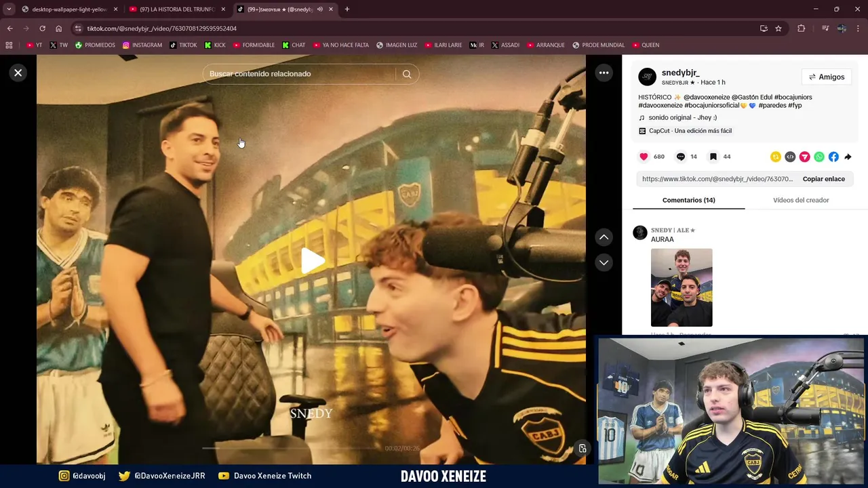Open more share options arrow

[x=848, y=157]
